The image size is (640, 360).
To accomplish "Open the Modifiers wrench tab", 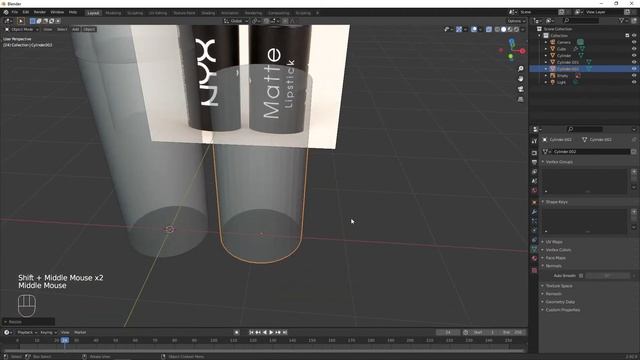I will tap(534, 212).
